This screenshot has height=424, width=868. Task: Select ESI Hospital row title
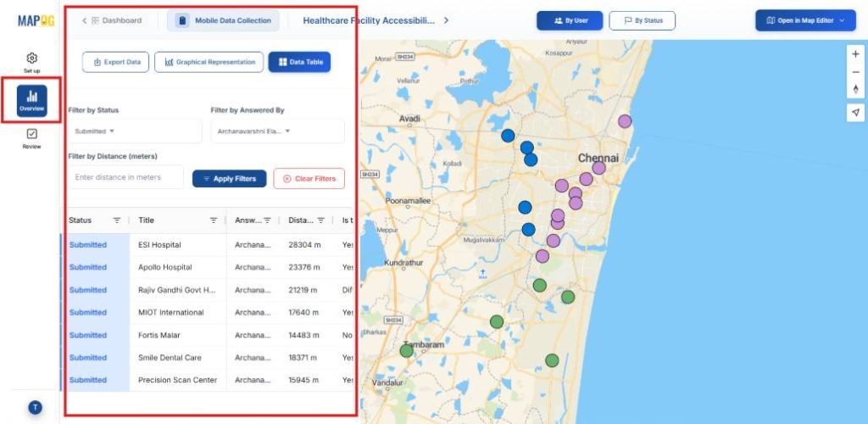click(159, 245)
